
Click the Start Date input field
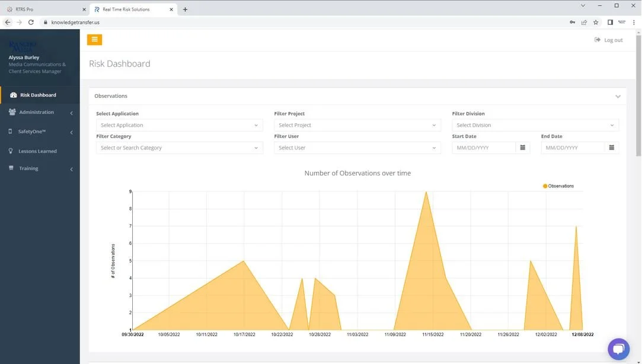coord(484,148)
